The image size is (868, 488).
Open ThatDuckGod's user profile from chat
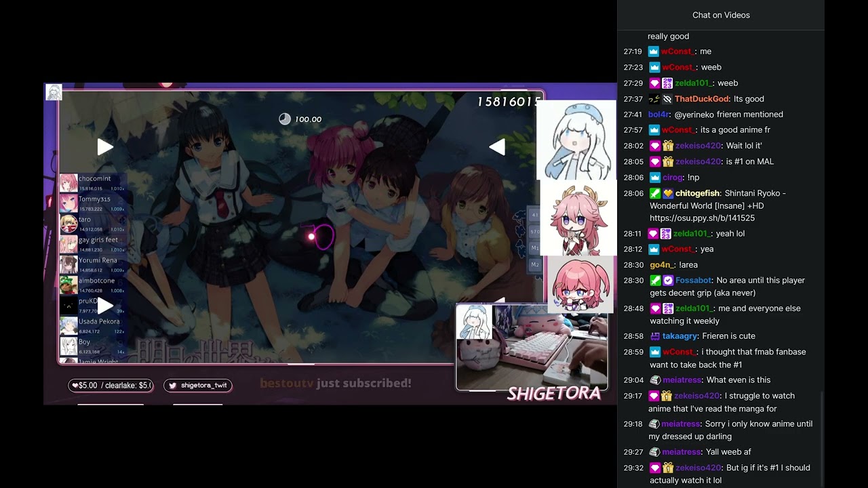702,99
